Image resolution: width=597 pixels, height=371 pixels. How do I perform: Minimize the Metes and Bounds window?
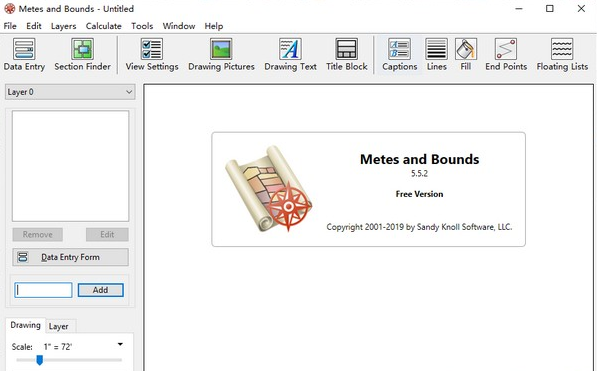519,8
